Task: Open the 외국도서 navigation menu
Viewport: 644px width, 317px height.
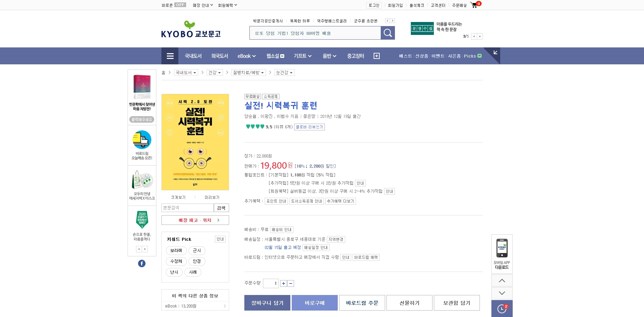Action: tap(220, 56)
